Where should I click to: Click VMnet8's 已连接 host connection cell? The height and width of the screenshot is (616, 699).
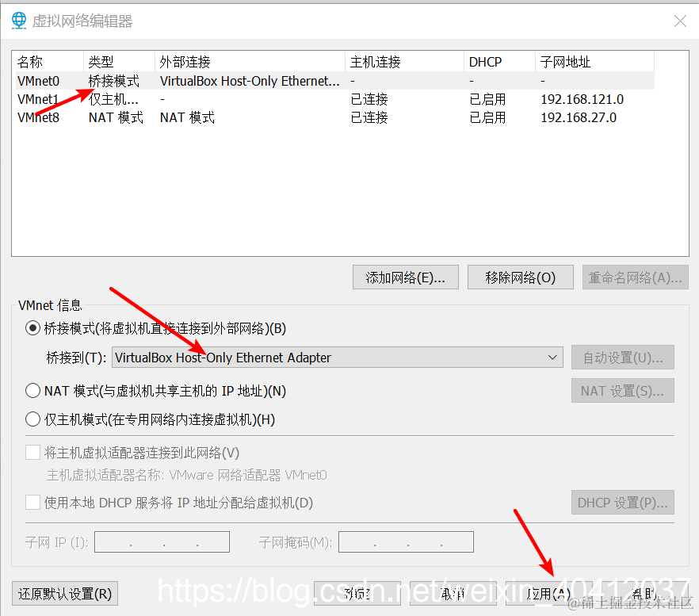pyautogui.click(x=369, y=117)
